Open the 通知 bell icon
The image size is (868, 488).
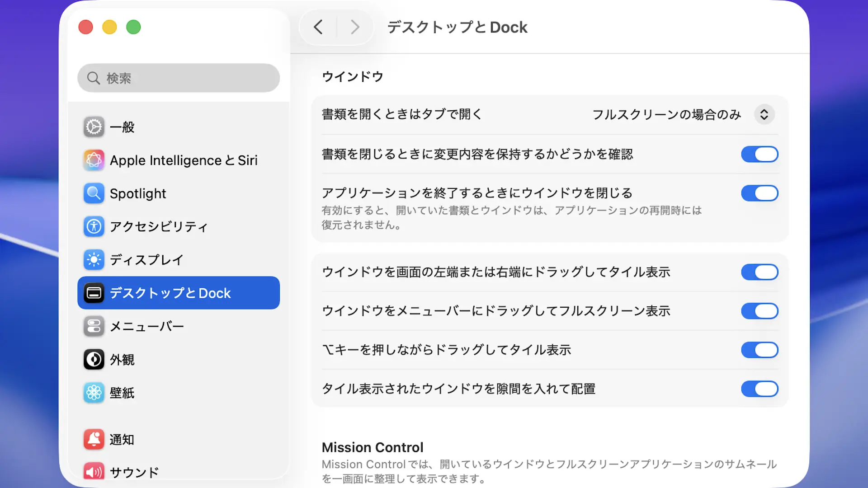pyautogui.click(x=94, y=439)
